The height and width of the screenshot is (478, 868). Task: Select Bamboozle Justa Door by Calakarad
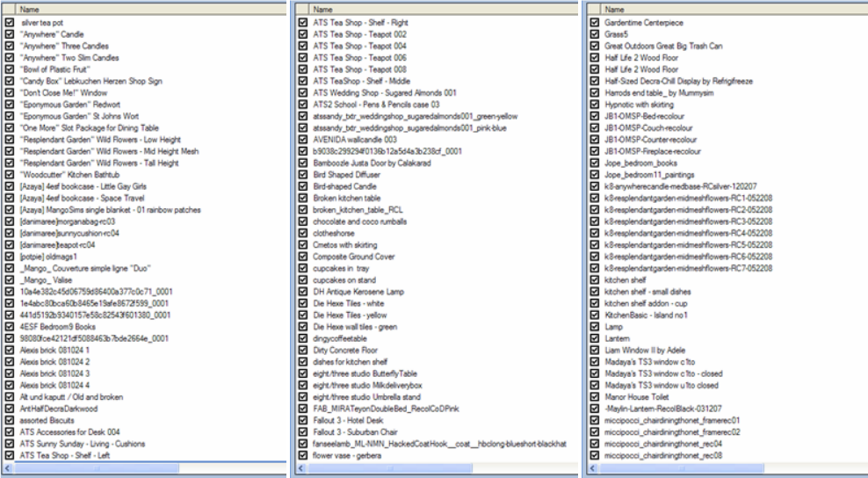pos(372,163)
